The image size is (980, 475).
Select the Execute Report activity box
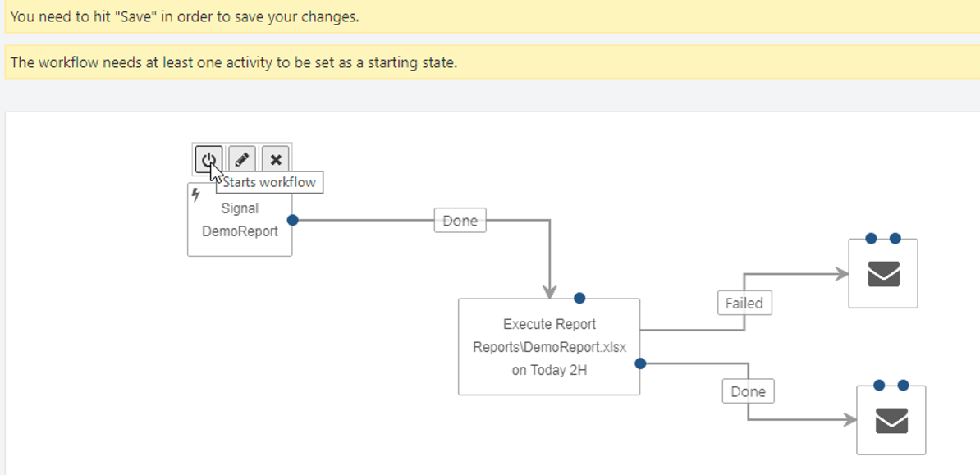[549, 347]
